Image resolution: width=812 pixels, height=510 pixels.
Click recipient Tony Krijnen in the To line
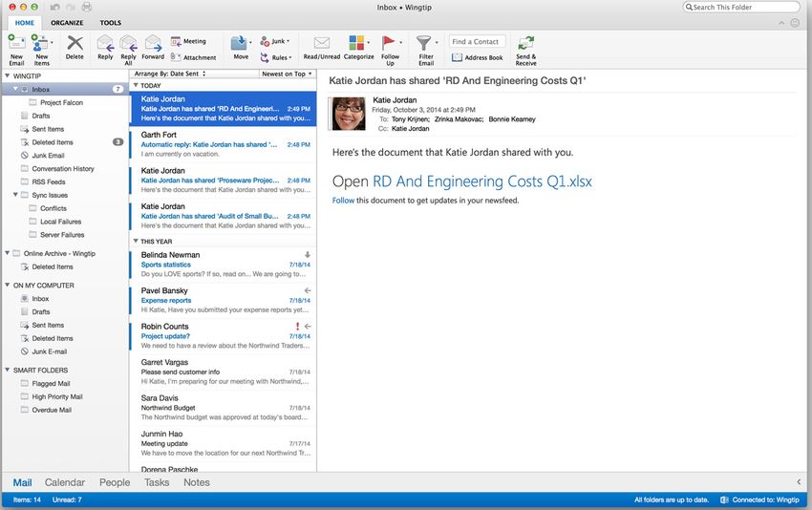pos(411,119)
